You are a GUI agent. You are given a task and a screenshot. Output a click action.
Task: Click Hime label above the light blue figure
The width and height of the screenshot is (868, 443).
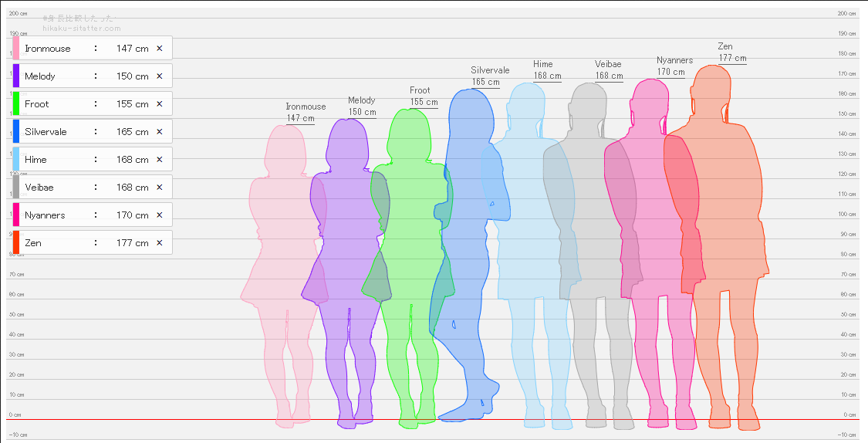(x=543, y=64)
